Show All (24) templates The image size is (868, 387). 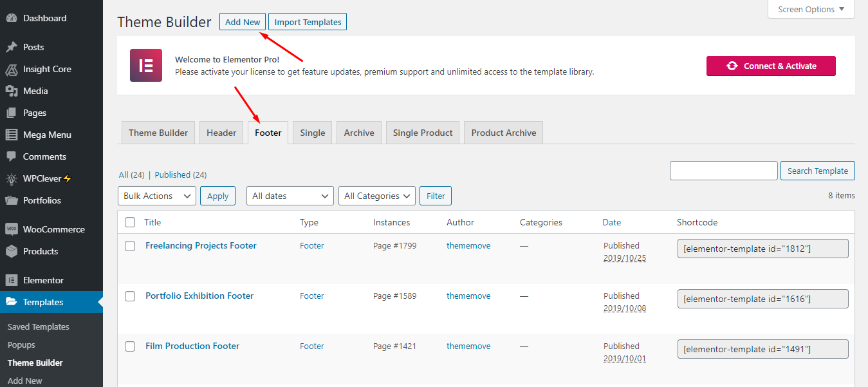[132, 175]
